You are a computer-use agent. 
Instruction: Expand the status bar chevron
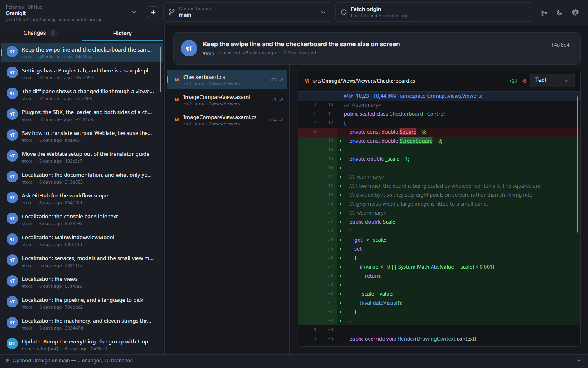click(x=579, y=361)
